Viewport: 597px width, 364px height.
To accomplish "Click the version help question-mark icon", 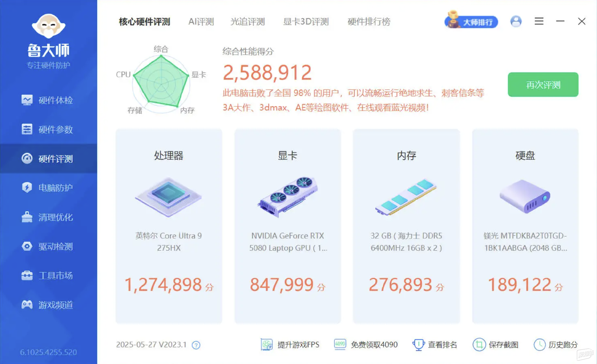I will tap(196, 345).
